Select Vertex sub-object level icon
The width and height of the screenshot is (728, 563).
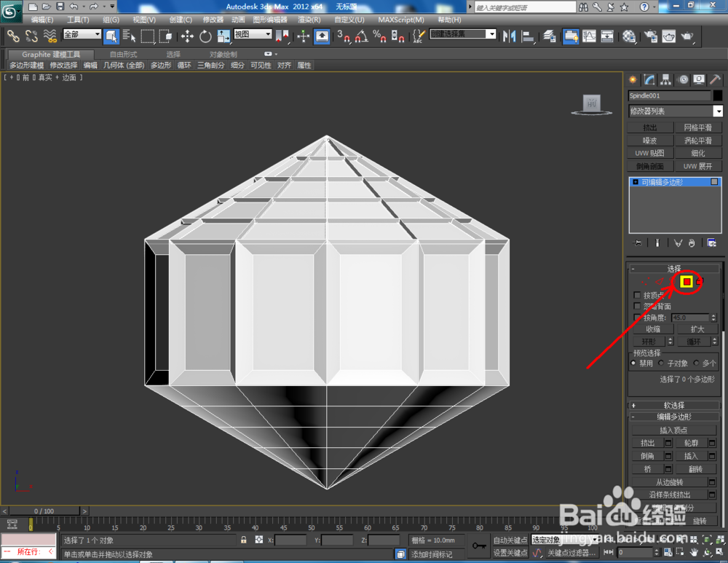[646, 281]
